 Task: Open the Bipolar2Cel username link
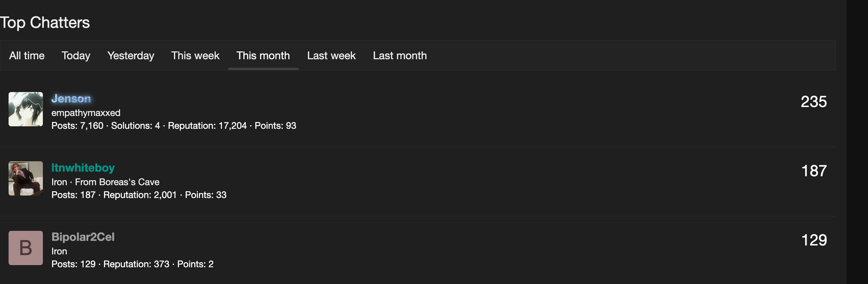[83, 237]
